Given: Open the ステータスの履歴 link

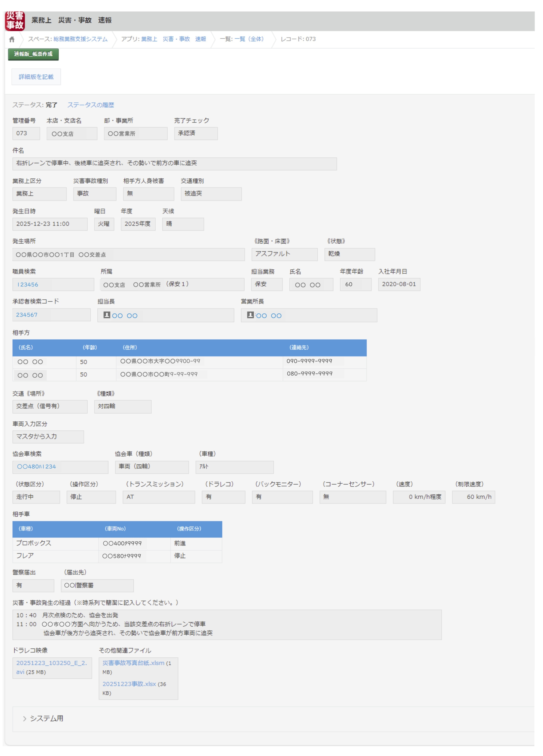Looking at the screenshot, I should pos(91,105).
